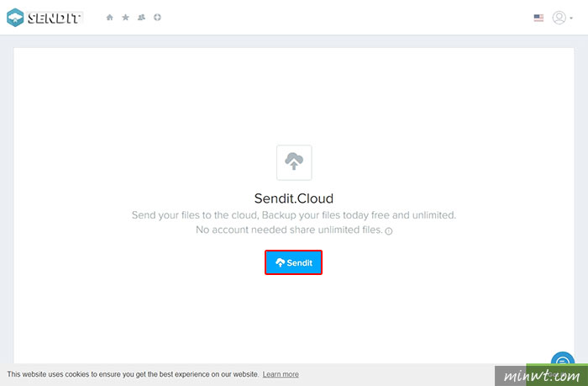Click the minwt.com watermark
Screen dimensions: 588x386
(x=542, y=375)
